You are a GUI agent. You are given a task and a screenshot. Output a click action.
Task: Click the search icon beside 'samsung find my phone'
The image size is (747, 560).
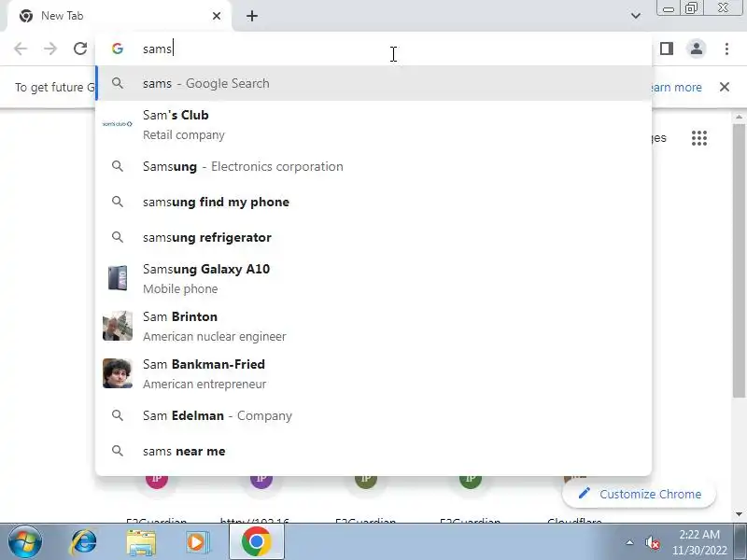(x=118, y=202)
